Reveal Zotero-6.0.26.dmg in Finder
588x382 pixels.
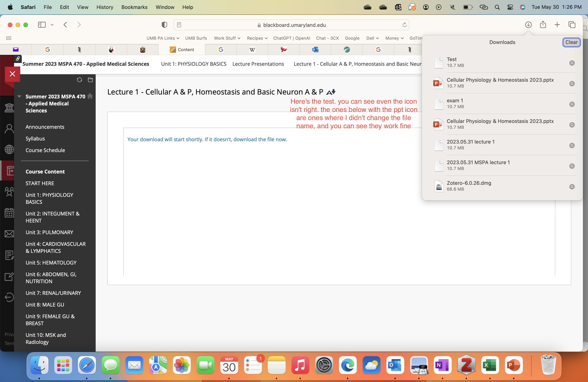[572, 187]
